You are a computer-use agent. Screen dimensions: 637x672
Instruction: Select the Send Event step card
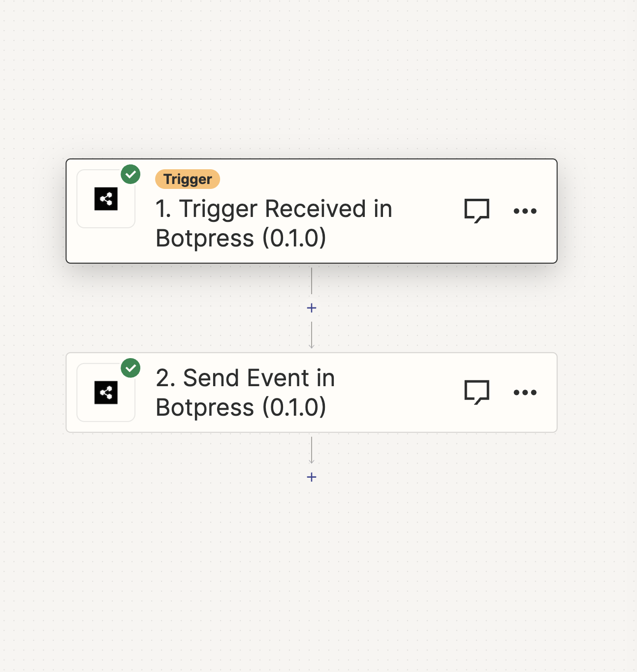coord(312,393)
